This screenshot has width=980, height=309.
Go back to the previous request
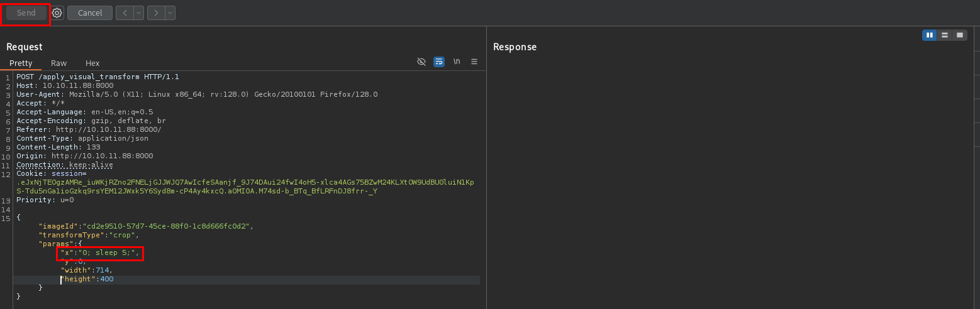124,13
